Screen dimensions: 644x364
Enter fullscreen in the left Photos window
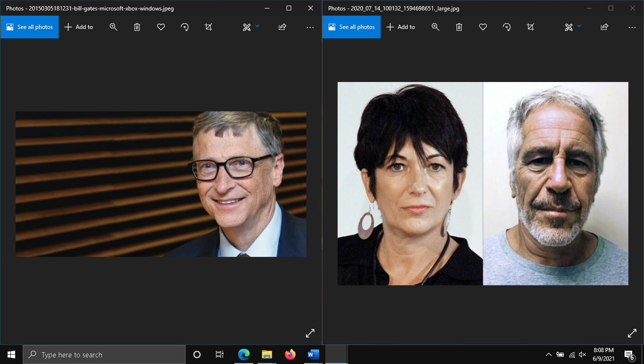[310, 333]
